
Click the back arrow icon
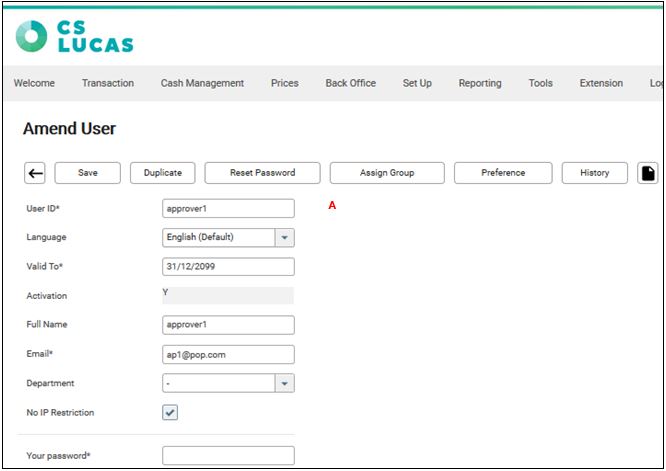35,173
